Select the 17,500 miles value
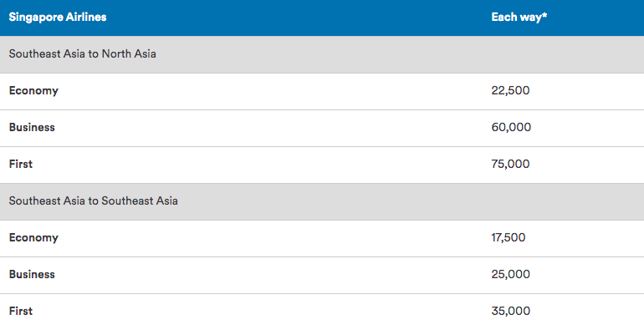Screen dimensions: 644x330 point(509,237)
